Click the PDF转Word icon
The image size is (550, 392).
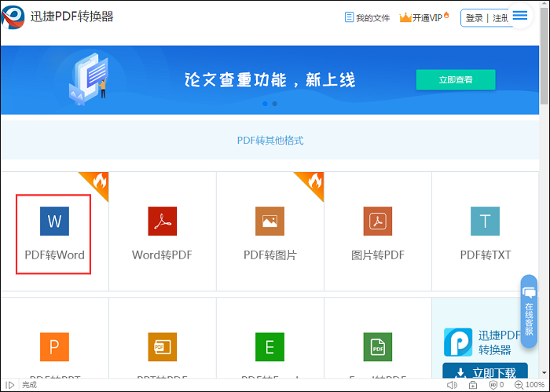pyautogui.click(x=54, y=221)
